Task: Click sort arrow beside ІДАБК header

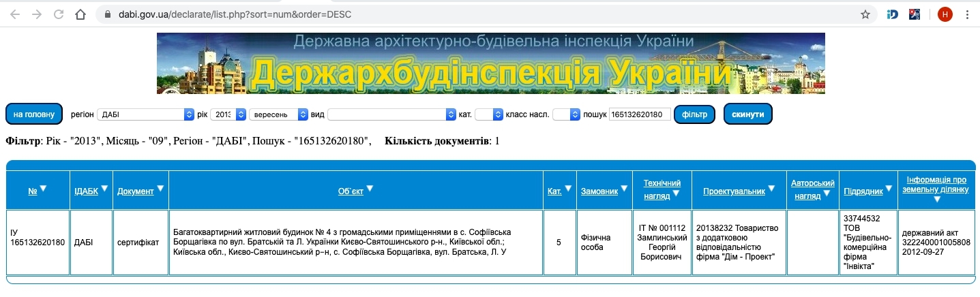Action: coord(104,189)
